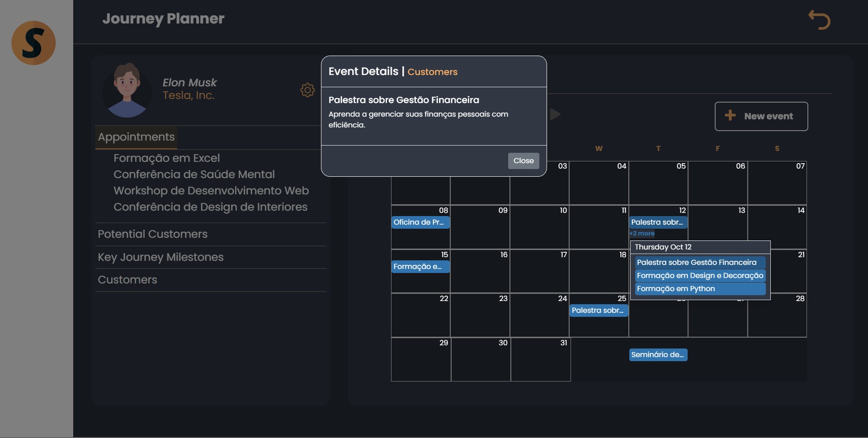
Task: Expand the Potential Customers section
Action: pos(152,234)
